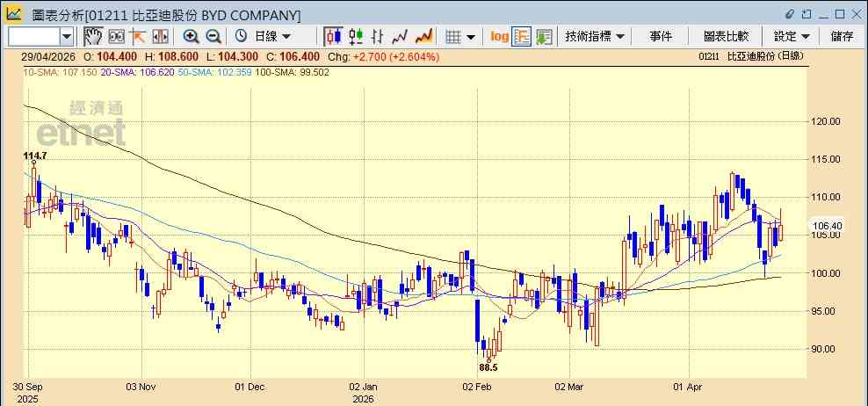Click the stock code input field
The height and width of the screenshot is (406, 868).
[x=33, y=37]
